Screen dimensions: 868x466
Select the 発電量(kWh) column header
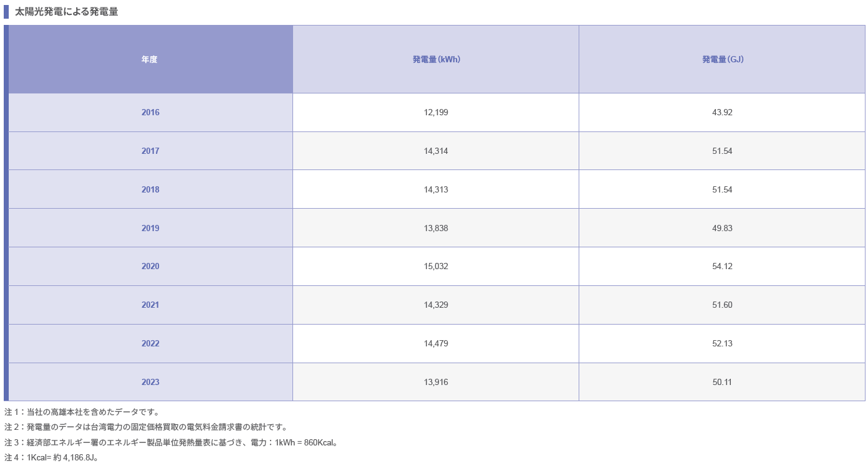click(x=436, y=60)
